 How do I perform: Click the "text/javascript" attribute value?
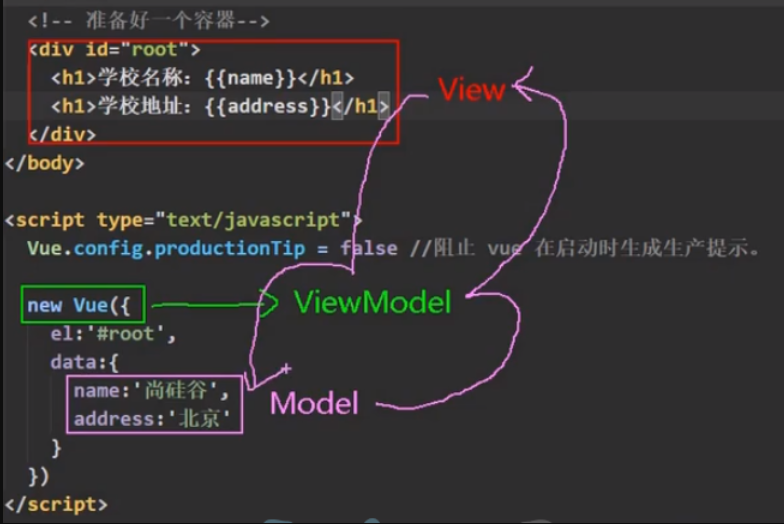click(253, 220)
